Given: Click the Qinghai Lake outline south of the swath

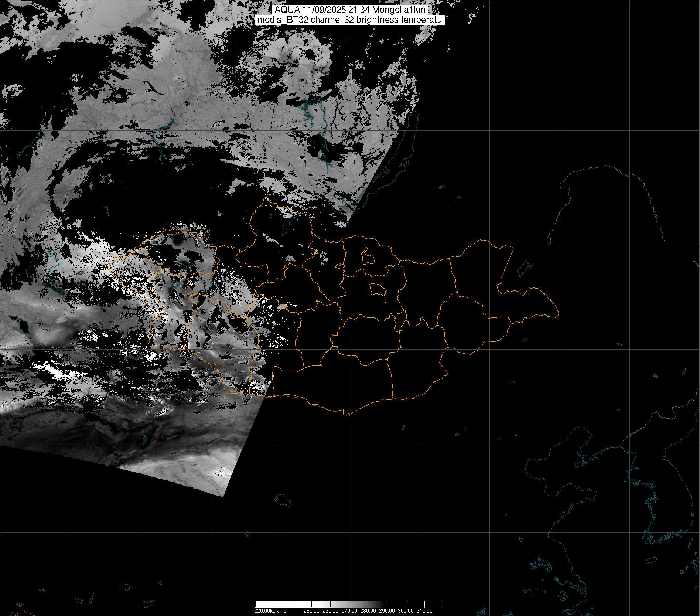Looking at the screenshot, I should (283, 500).
